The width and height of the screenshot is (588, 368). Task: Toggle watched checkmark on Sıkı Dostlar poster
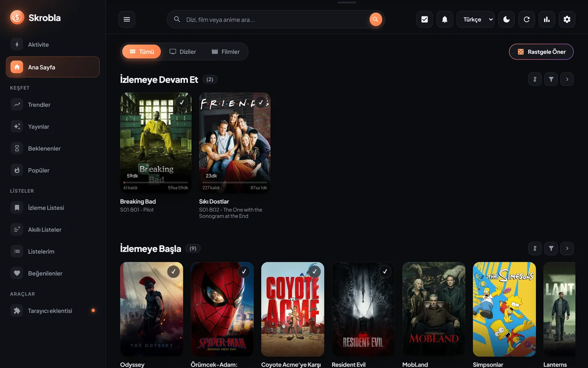[261, 102]
